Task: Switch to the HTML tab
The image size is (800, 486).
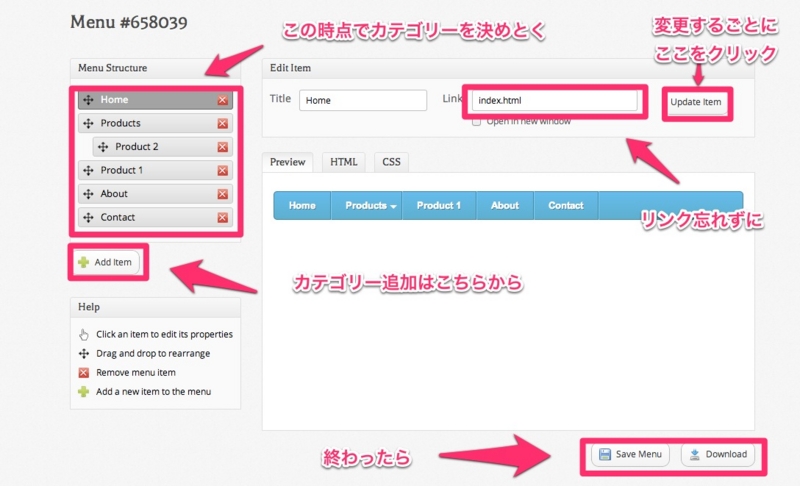Action: pos(343,162)
